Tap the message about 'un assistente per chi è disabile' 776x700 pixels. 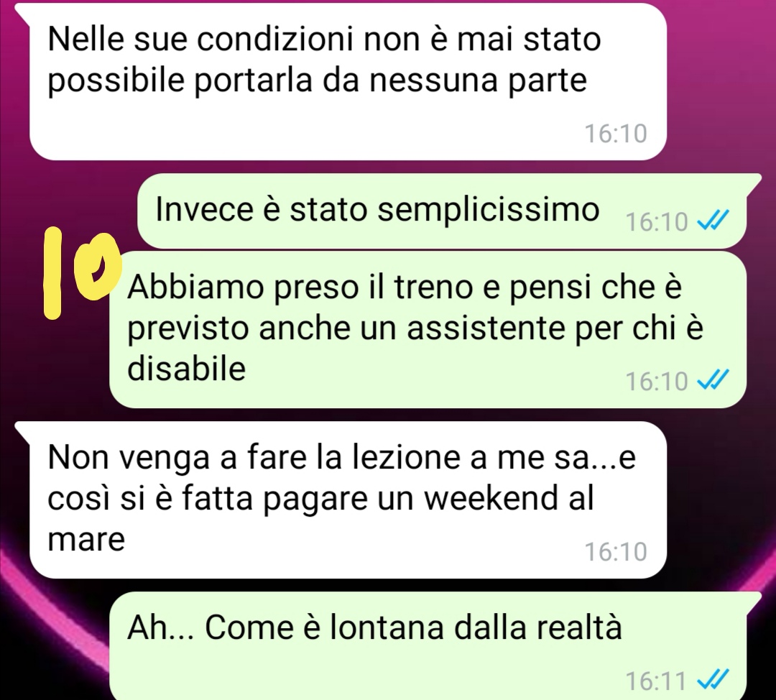(428, 329)
